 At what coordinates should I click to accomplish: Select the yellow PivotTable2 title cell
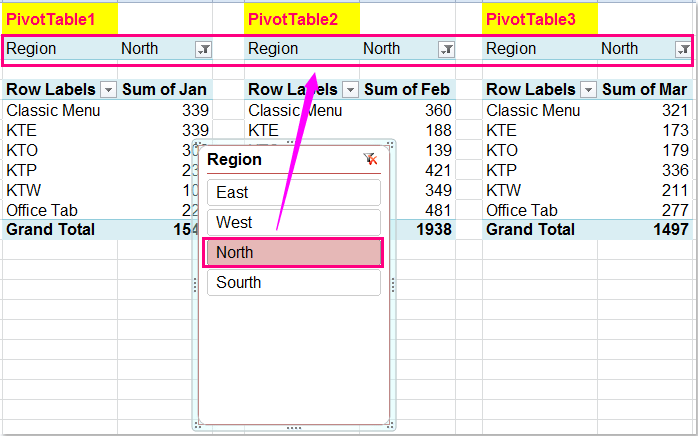click(x=301, y=18)
